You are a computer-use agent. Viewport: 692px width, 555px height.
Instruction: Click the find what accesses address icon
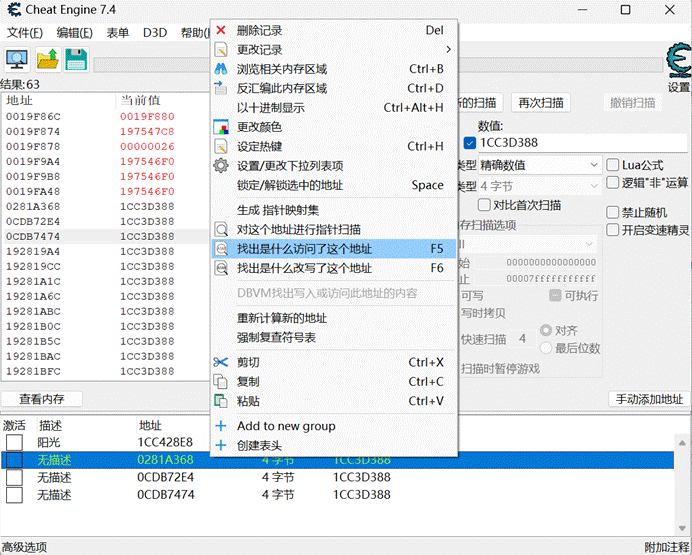click(x=221, y=248)
